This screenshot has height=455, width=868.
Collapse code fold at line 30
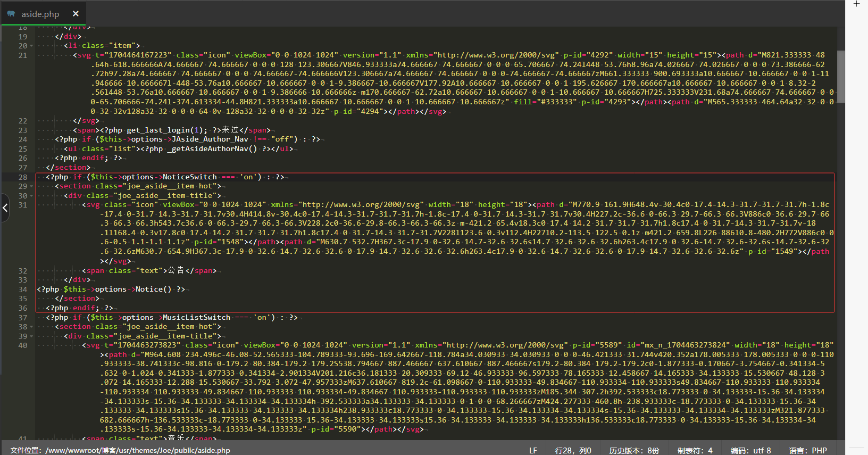click(x=31, y=196)
